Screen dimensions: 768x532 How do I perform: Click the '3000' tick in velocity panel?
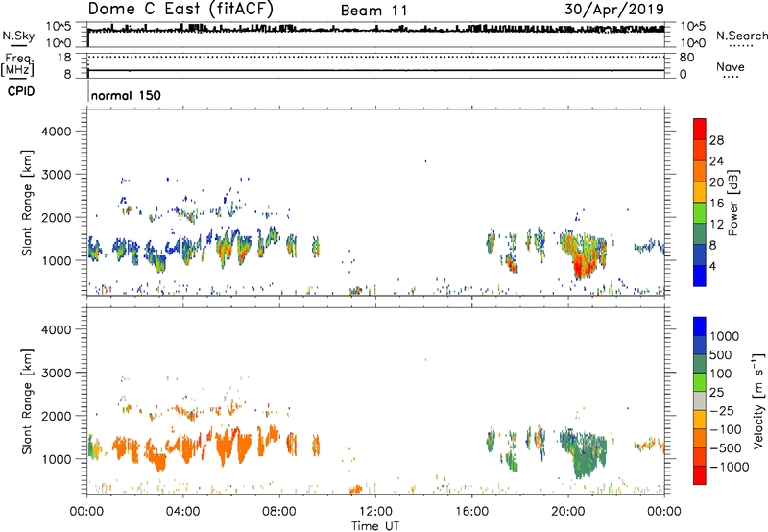coord(57,373)
